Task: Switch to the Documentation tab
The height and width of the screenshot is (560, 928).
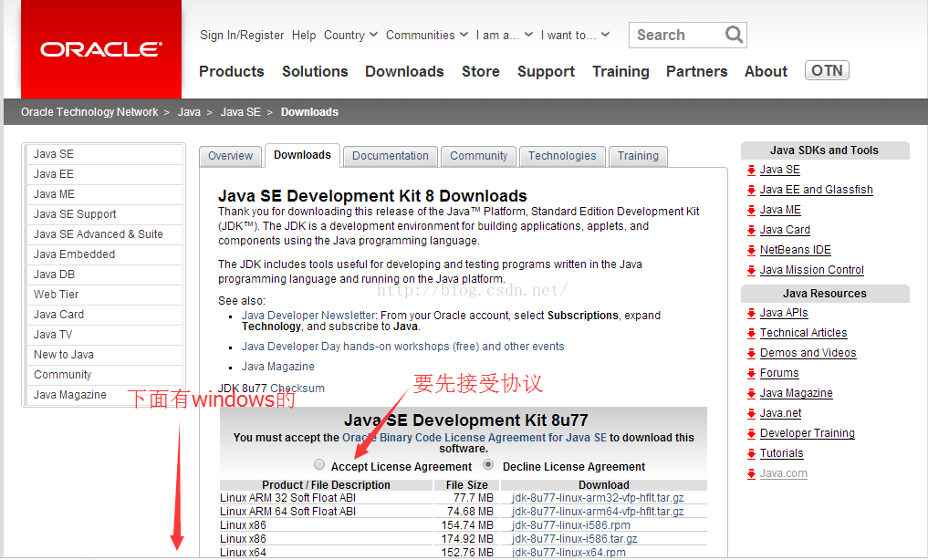Action: pos(390,156)
